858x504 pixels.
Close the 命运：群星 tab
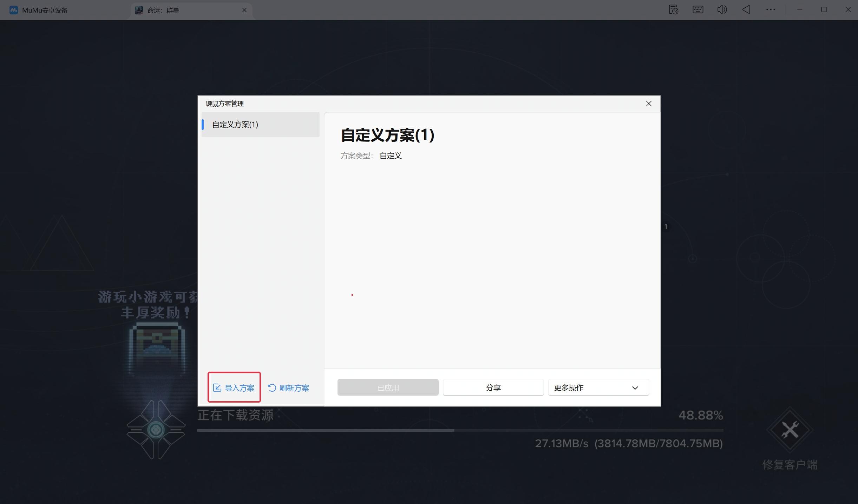(244, 10)
